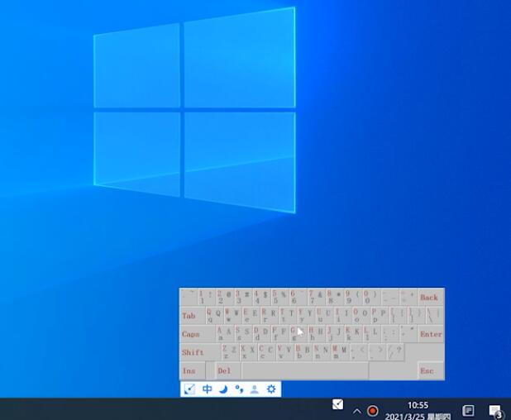511x420 pixels.
Task: Click the 1 ! key on soft keyboard
Action: tap(207, 297)
